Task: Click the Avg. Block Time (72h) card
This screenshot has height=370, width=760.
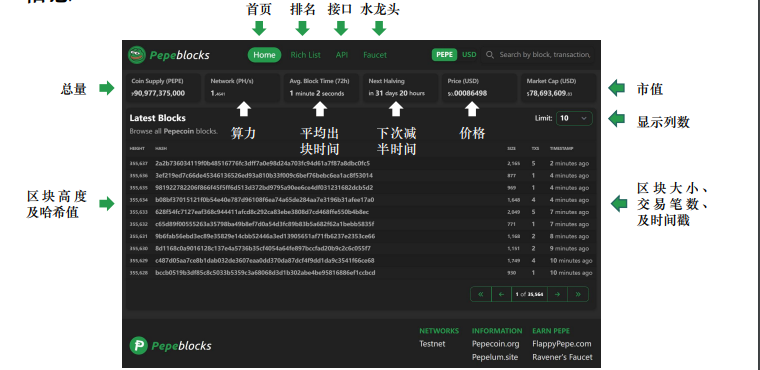Action: point(321,88)
